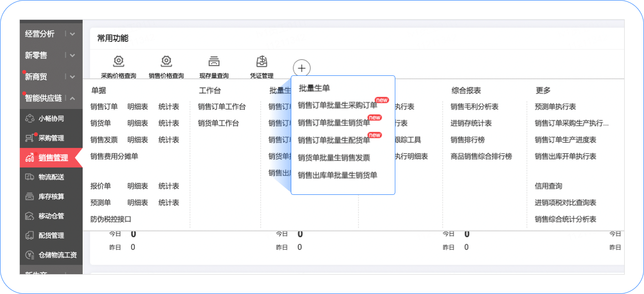Open 预测单 document link

tap(101, 203)
